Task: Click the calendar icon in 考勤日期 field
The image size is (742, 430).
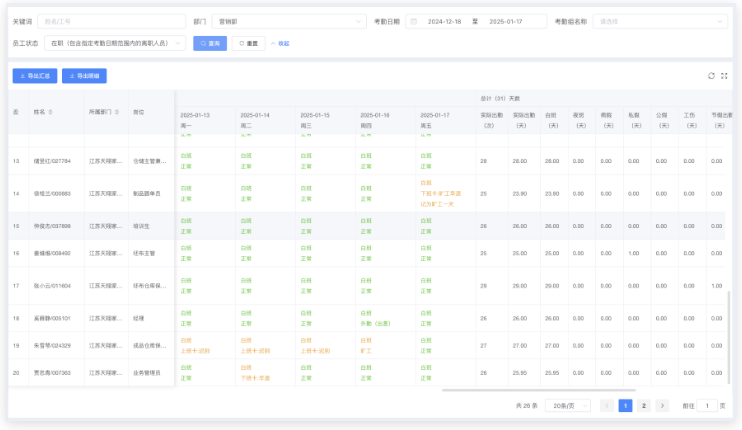Action: [x=413, y=21]
